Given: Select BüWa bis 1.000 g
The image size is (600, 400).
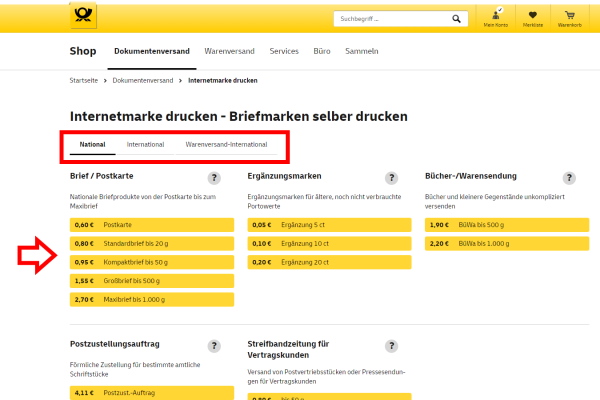Looking at the screenshot, I should (x=507, y=243).
